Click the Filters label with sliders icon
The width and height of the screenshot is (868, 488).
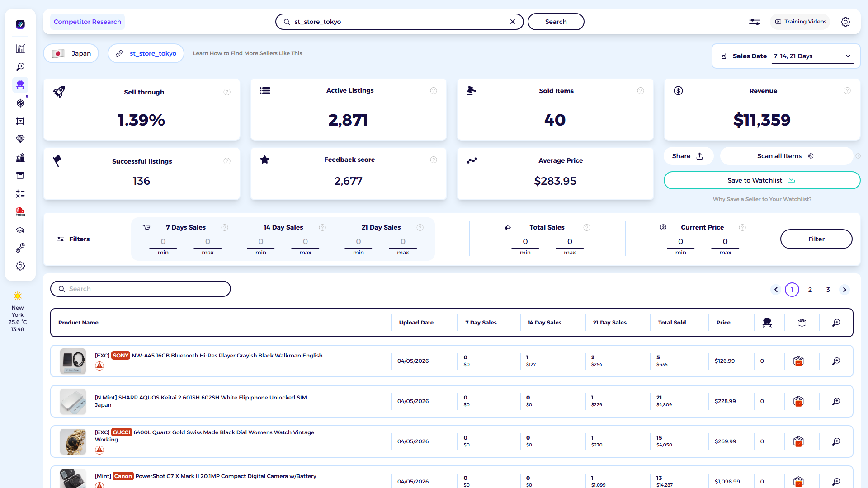tap(73, 239)
